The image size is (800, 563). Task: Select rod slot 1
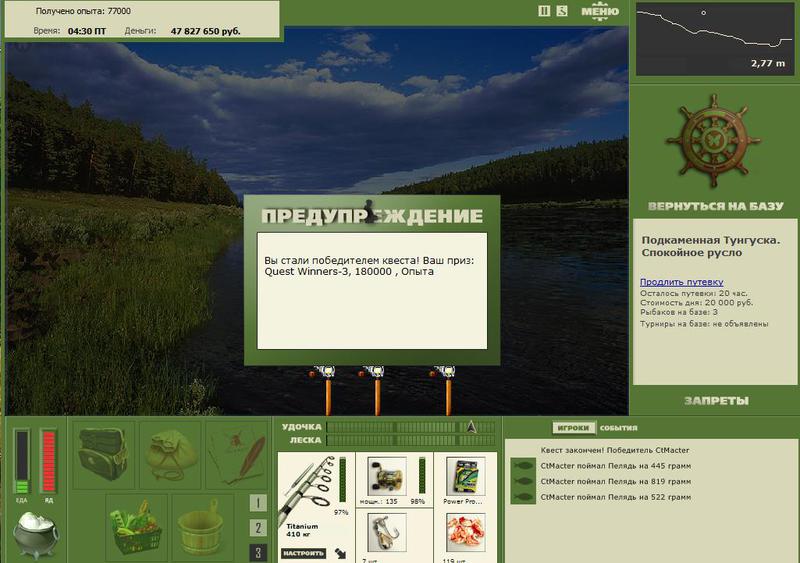pyautogui.click(x=258, y=503)
